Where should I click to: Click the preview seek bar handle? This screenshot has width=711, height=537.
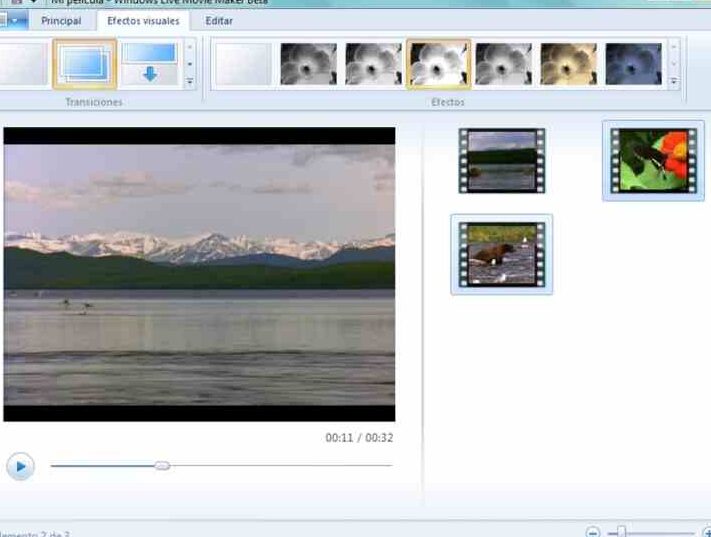162,465
